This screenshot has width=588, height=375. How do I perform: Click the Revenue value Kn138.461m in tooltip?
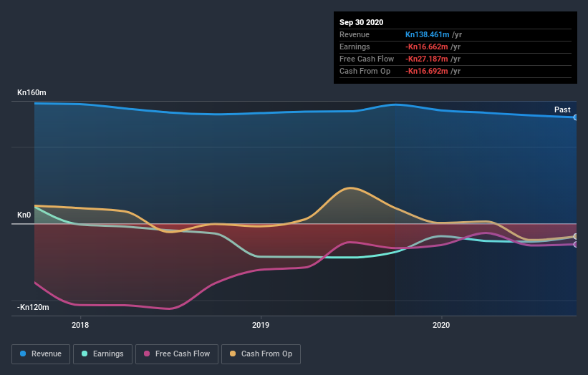point(427,35)
